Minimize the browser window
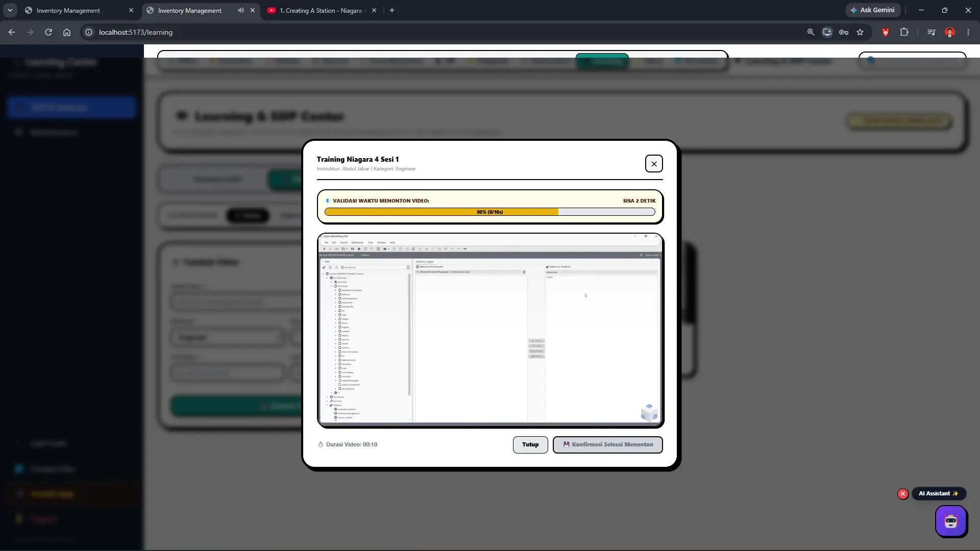980x551 pixels. click(921, 10)
